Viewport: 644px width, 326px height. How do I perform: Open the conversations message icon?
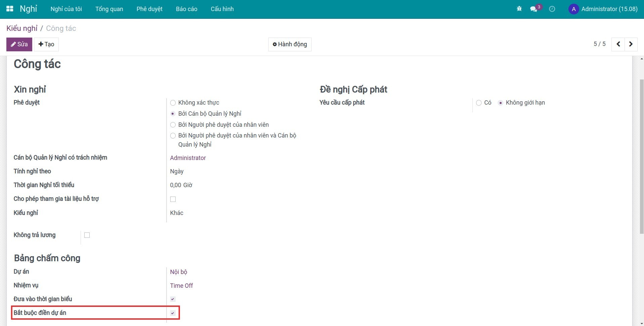534,9
